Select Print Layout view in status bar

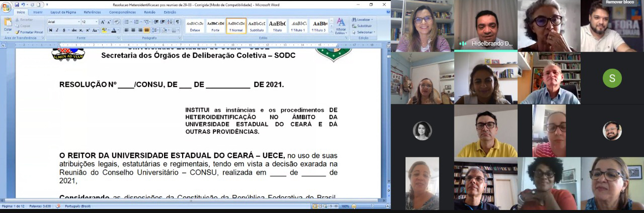tap(315, 206)
